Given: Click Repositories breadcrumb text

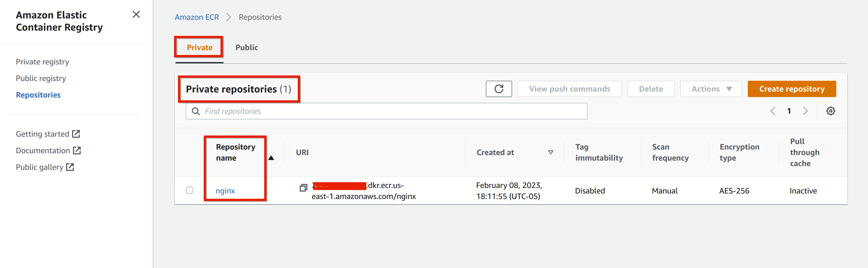Looking at the screenshot, I should tap(260, 17).
